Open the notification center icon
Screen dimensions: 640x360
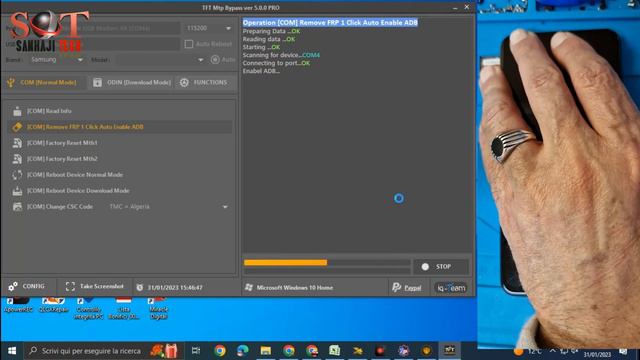(623, 351)
